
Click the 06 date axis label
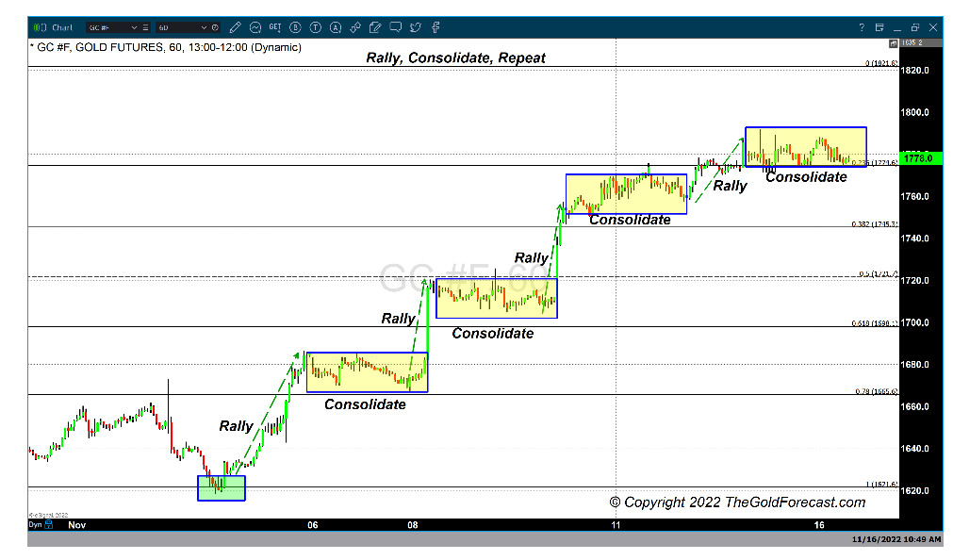tap(312, 525)
